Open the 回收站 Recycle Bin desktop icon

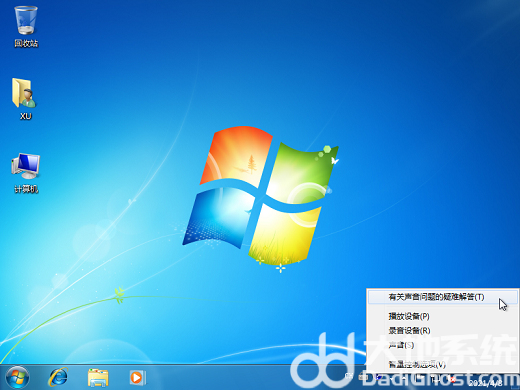tap(26, 27)
